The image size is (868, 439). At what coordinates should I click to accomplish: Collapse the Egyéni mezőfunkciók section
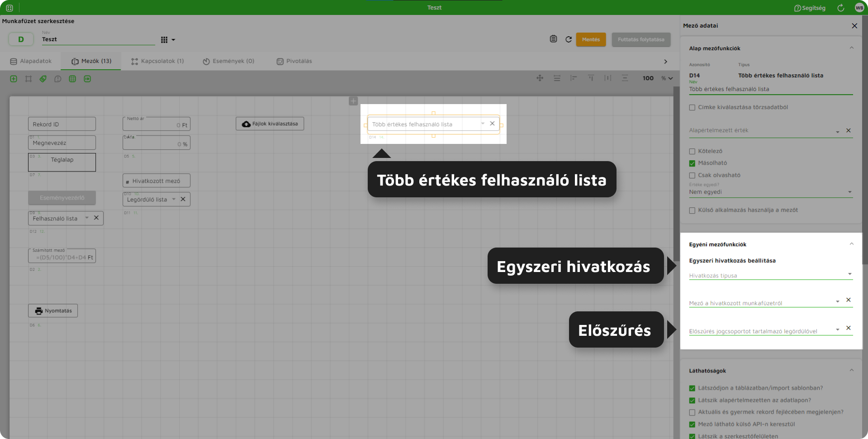[x=851, y=244]
